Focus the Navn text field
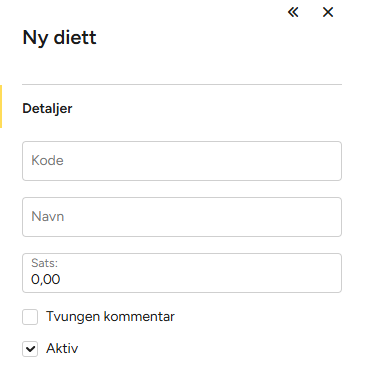The width and height of the screenshot is (365, 381). tap(182, 217)
